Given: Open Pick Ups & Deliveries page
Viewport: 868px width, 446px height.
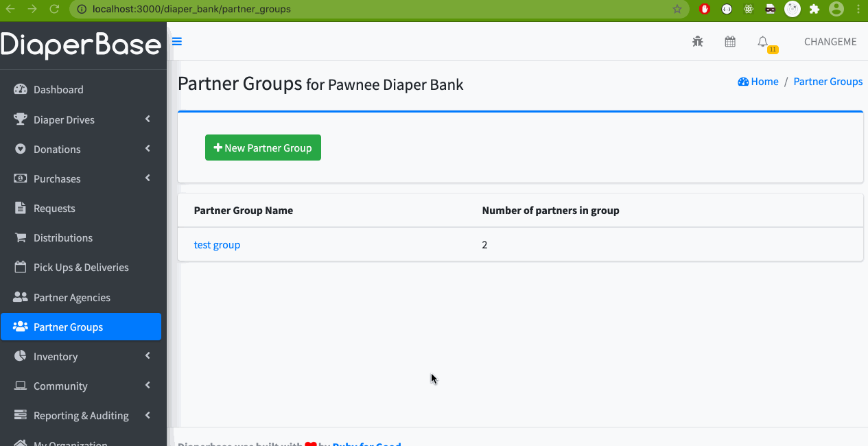Looking at the screenshot, I should 81,268.
